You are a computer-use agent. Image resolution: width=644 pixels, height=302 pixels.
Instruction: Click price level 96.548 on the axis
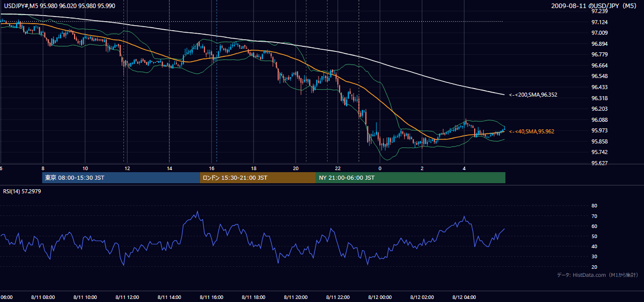click(x=599, y=76)
